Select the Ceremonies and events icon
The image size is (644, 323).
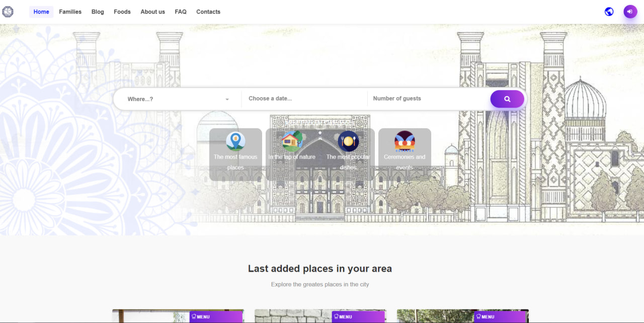[x=405, y=141]
